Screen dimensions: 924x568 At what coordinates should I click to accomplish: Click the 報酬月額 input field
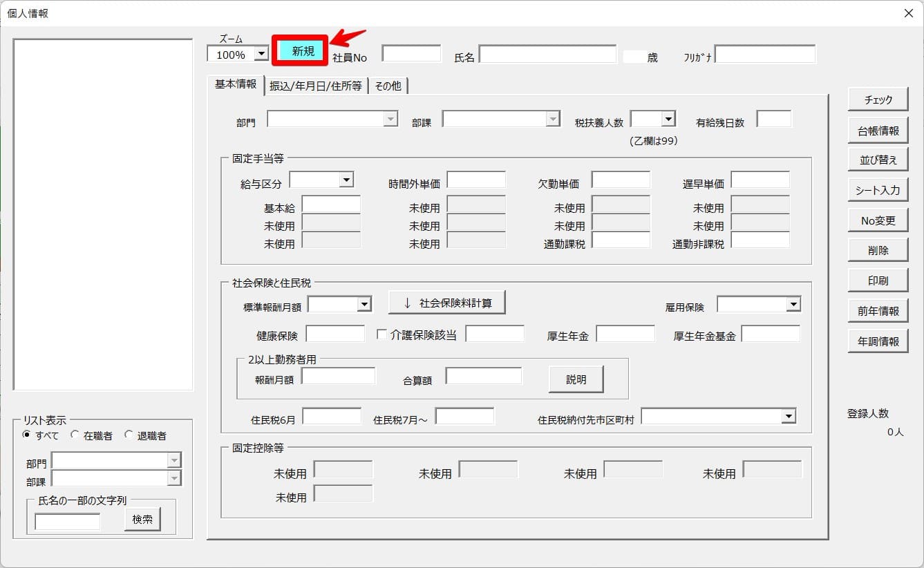pyautogui.click(x=339, y=376)
